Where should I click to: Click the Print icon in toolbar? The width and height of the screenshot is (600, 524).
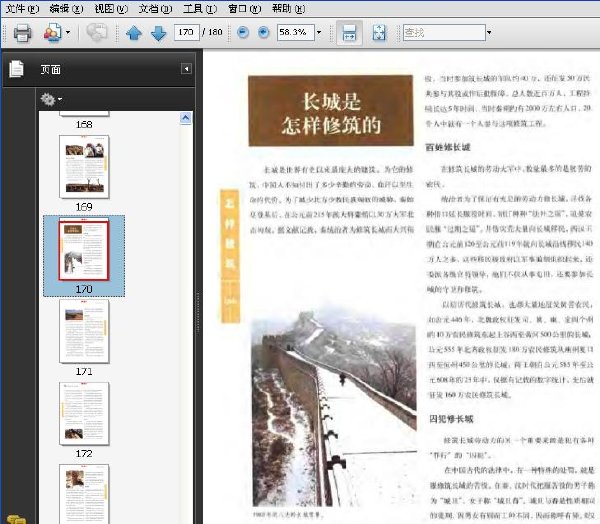pos(22,33)
